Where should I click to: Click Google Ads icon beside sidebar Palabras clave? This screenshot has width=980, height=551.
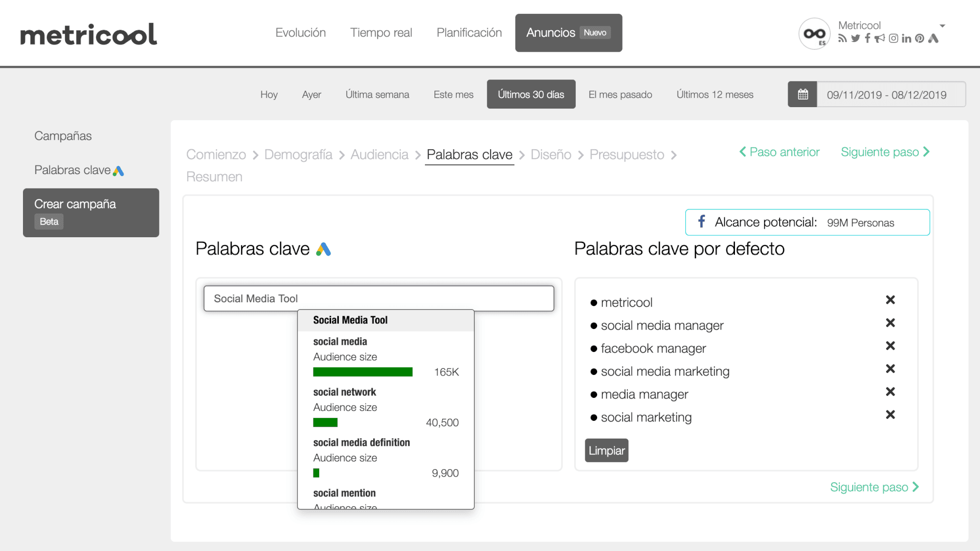point(118,171)
